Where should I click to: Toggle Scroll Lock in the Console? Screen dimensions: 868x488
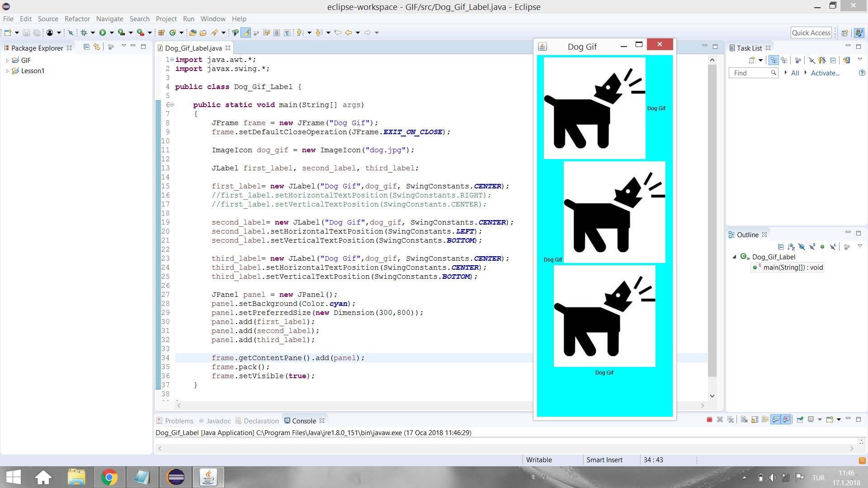pos(754,420)
